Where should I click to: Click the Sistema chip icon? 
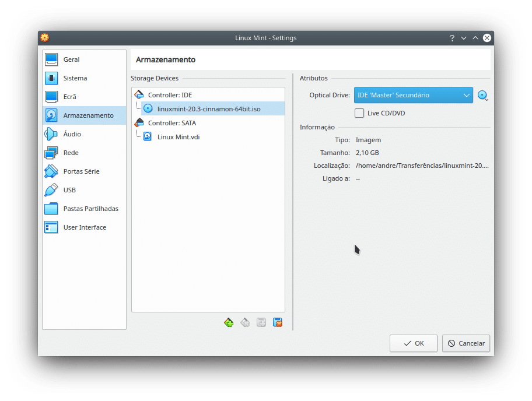tap(51, 78)
